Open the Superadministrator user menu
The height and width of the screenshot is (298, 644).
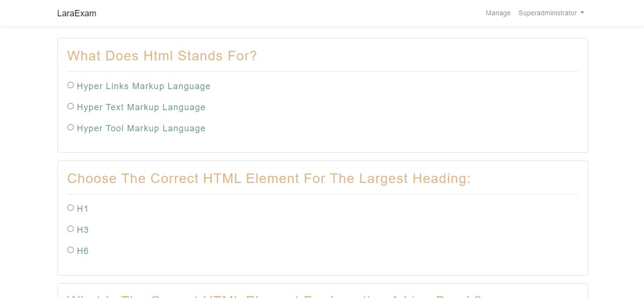pyautogui.click(x=547, y=13)
